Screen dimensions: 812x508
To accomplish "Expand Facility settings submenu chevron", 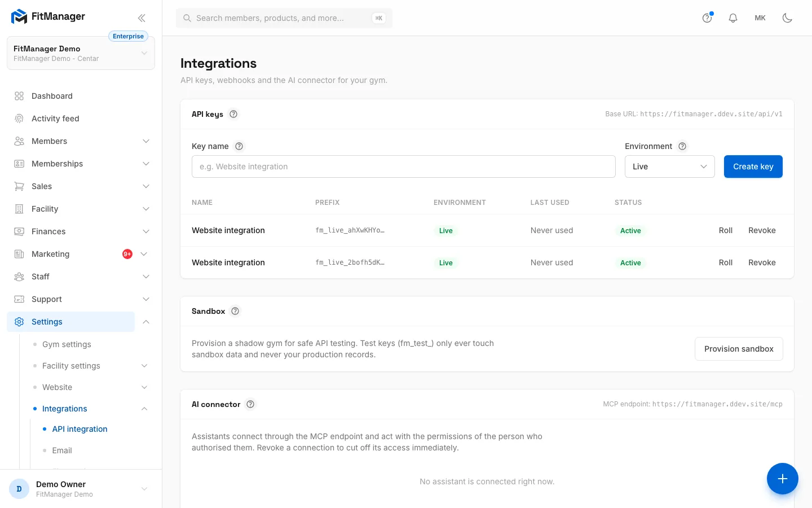I will click(x=144, y=366).
